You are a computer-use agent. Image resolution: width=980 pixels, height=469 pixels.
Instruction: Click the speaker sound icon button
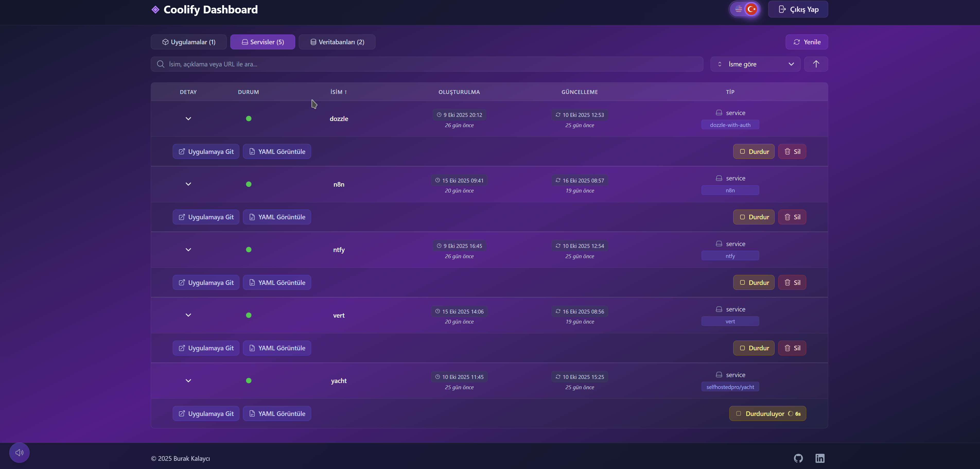pyautogui.click(x=19, y=452)
